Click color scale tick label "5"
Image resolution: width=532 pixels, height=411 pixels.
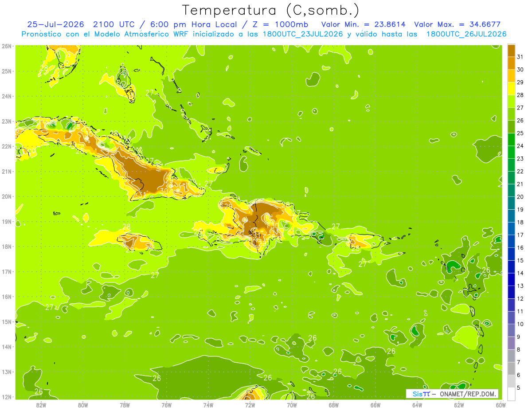pos(519,388)
